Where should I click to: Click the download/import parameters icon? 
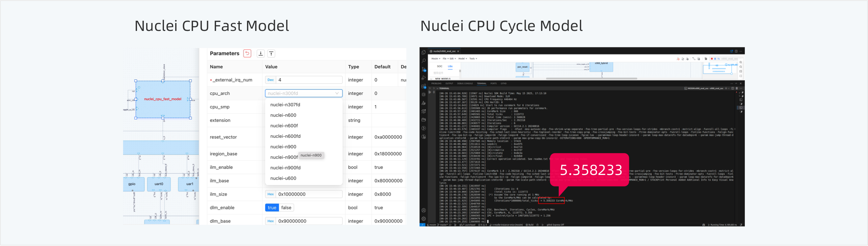coord(260,54)
